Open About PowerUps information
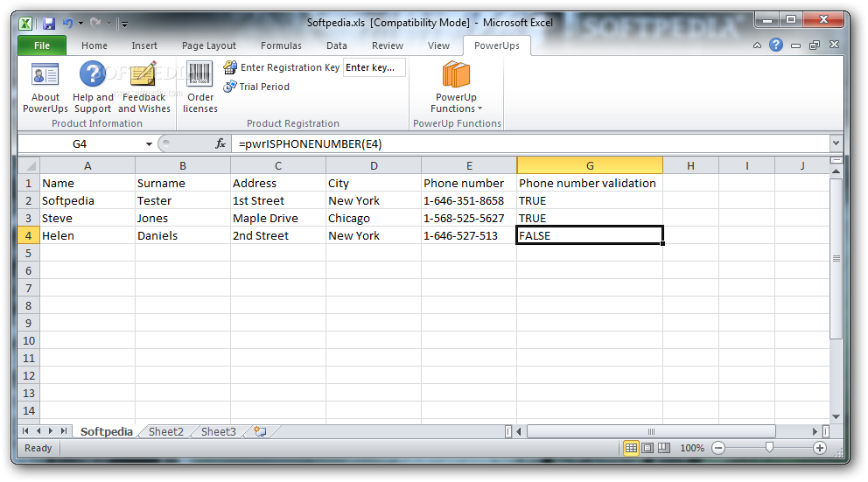Viewport: 868px width, 482px height. pyautogui.click(x=45, y=88)
